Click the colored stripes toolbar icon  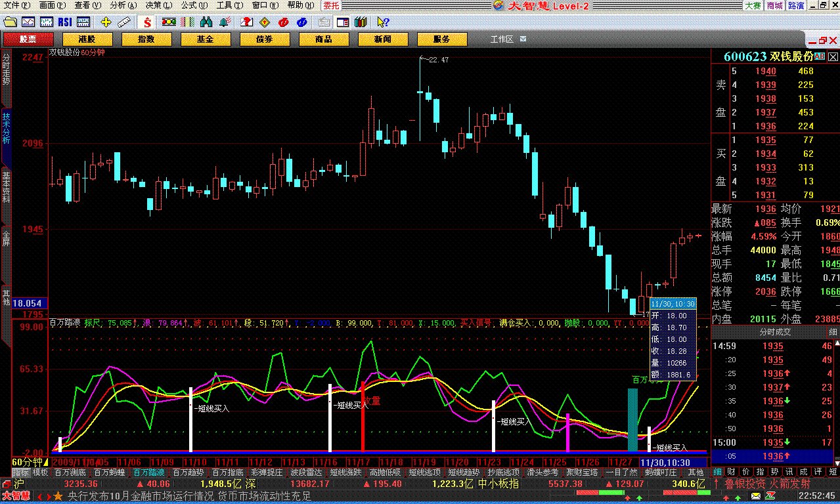pos(187,22)
